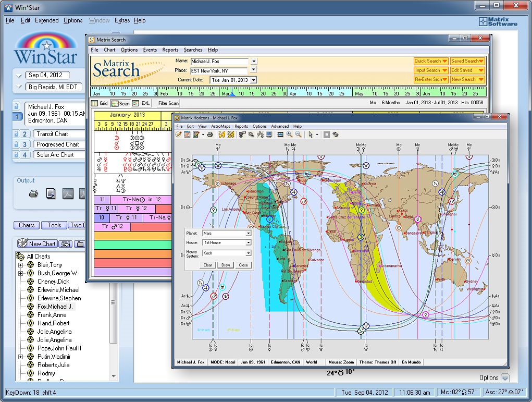The image size is (532, 402).
Task: Click the blue marker on the date ruler
Action: pyautogui.click(x=232, y=93)
